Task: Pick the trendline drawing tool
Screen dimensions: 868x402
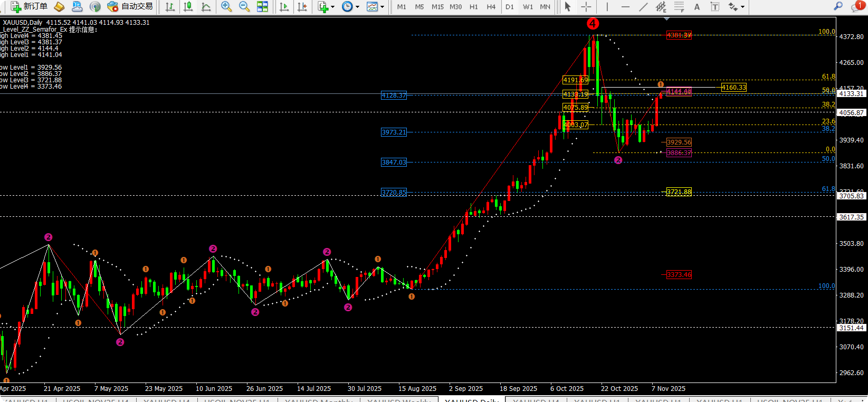Action: tap(643, 7)
